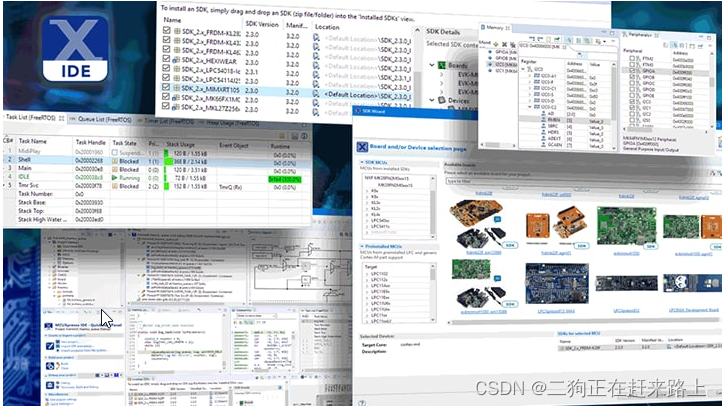Screen dimensions: 722x407
Task: Click leftmost yellow icon in Task List toolbar
Action: click(x=282, y=136)
